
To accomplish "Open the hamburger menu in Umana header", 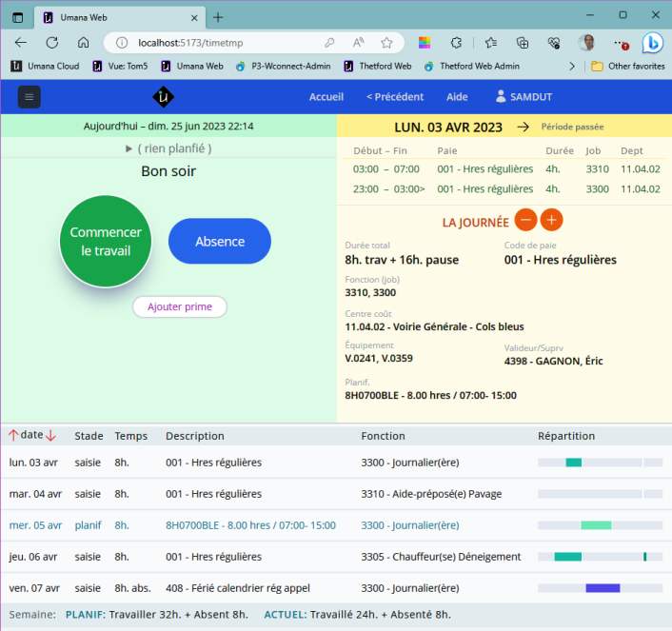I will [29, 97].
